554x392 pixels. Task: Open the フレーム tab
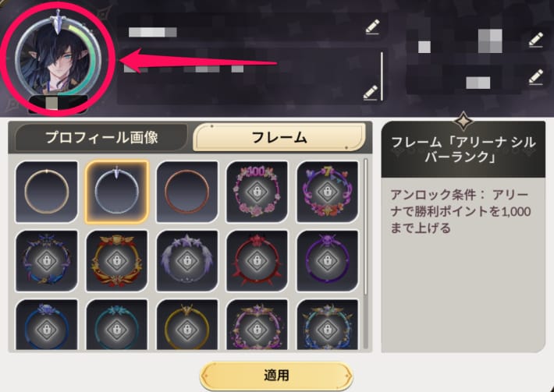tap(279, 137)
